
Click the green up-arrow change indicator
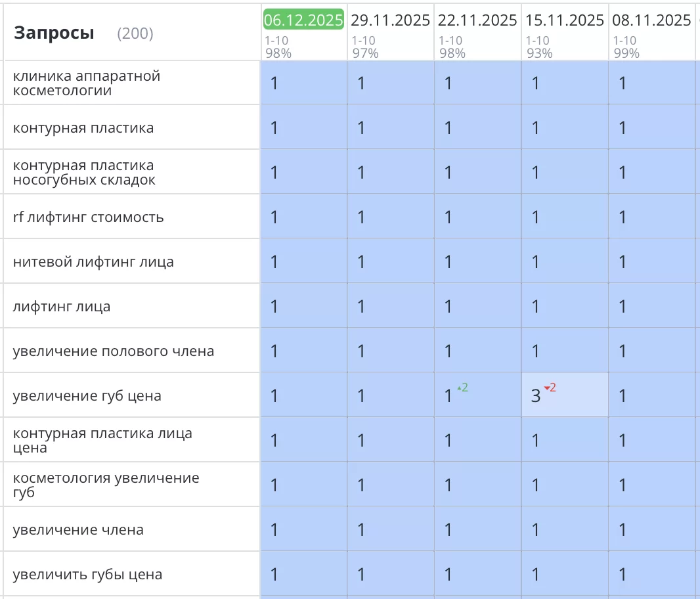462,388
